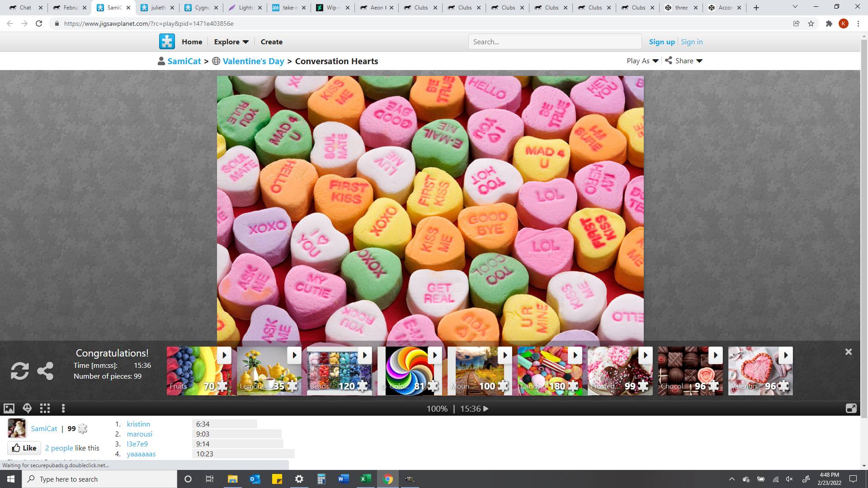Play the Valentine 96-piece puzzle

(x=786, y=355)
